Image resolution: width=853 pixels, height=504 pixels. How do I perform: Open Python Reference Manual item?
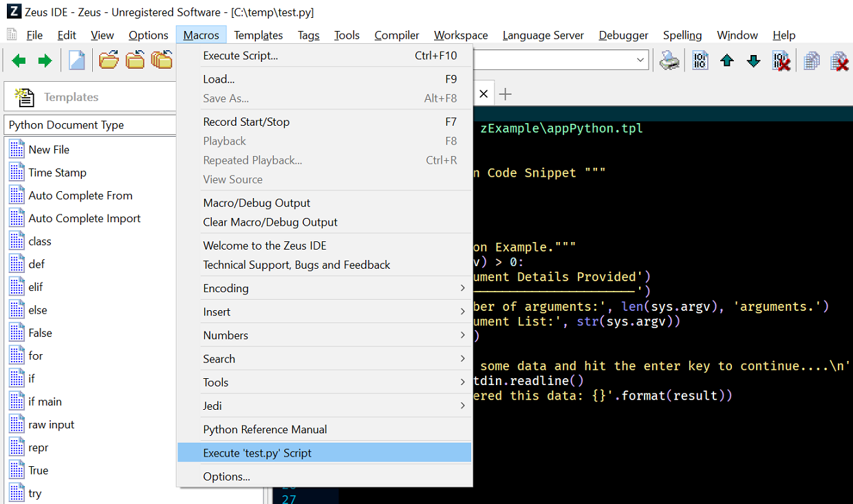click(325, 429)
